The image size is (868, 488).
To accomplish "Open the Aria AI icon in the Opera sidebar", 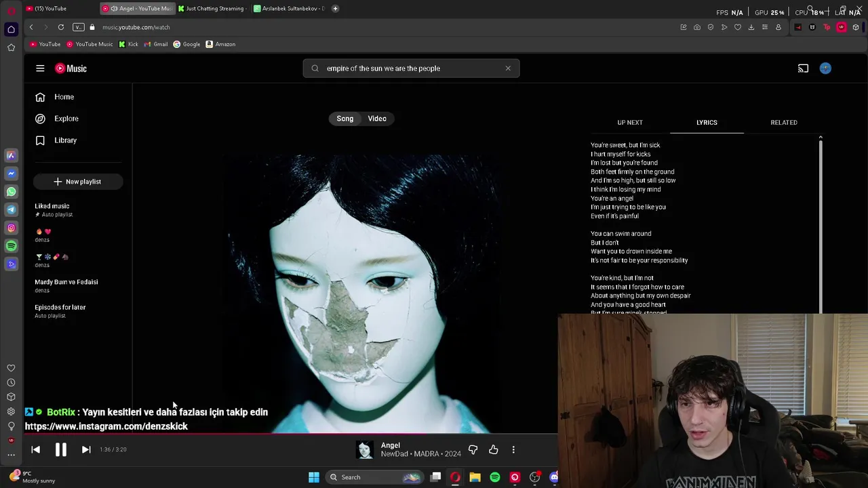I will [11, 155].
